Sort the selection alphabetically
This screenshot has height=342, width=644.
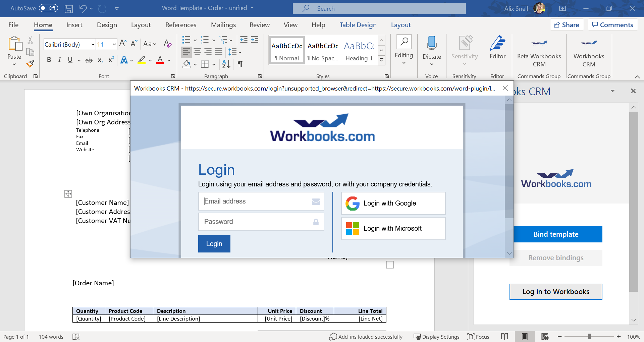[x=226, y=64]
